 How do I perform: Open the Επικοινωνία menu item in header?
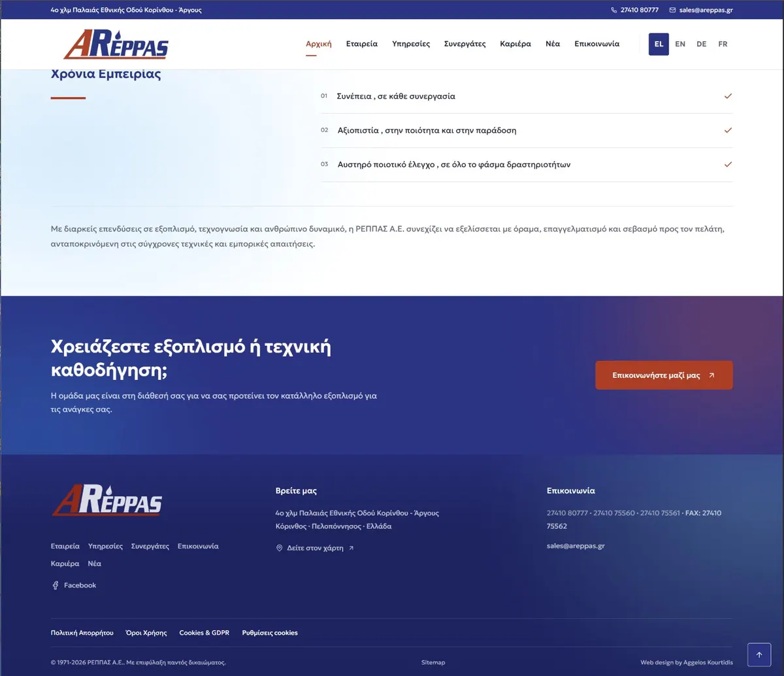[597, 44]
